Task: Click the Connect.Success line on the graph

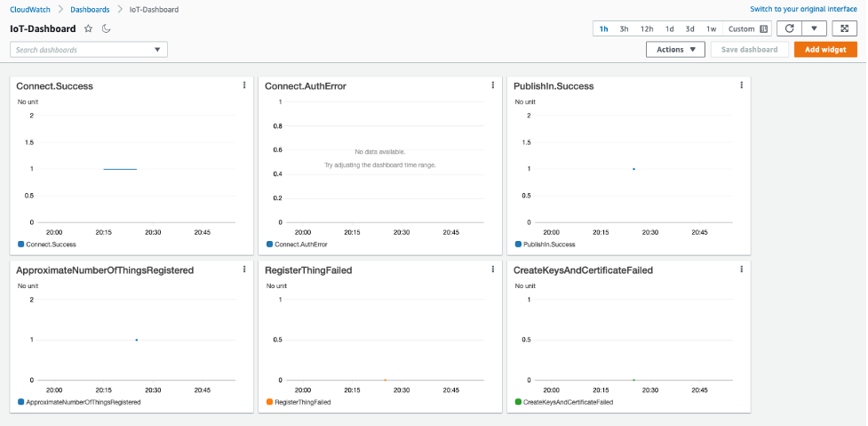Action: click(x=120, y=169)
